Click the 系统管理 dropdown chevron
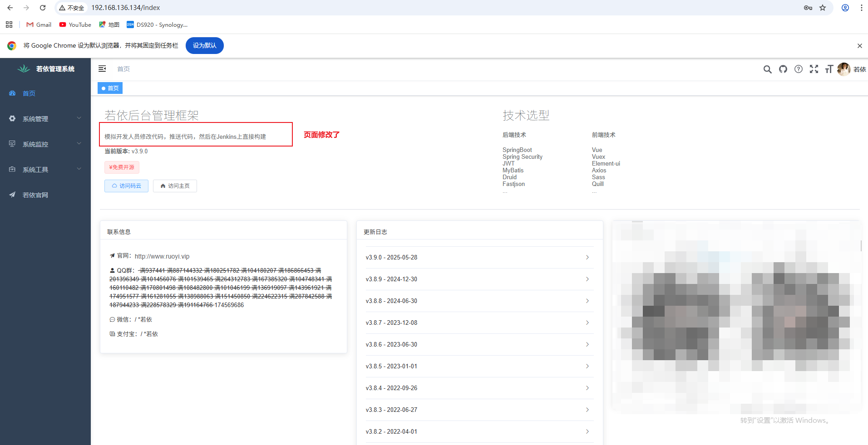Screen dimensions: 868x445 pos(79,118)
